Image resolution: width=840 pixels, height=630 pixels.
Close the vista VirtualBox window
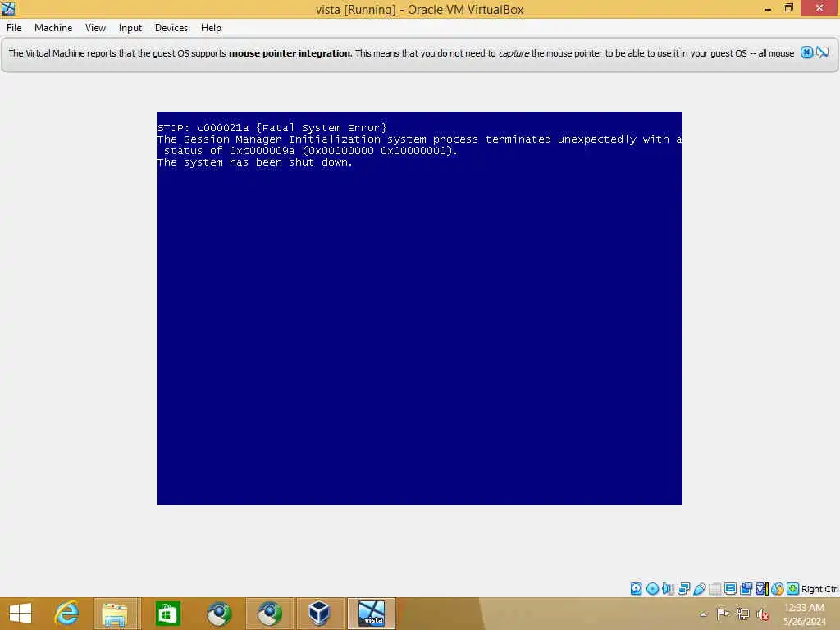[x=819, y=8]
